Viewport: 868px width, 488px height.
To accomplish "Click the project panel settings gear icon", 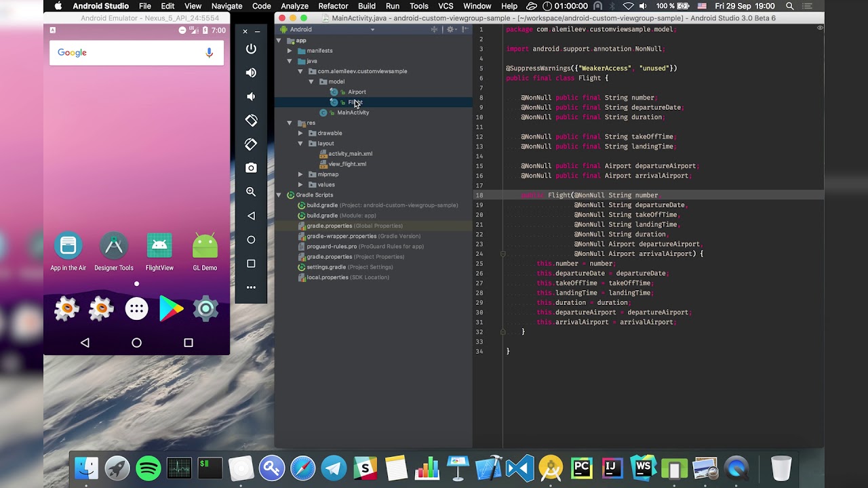I will point(450,30).
